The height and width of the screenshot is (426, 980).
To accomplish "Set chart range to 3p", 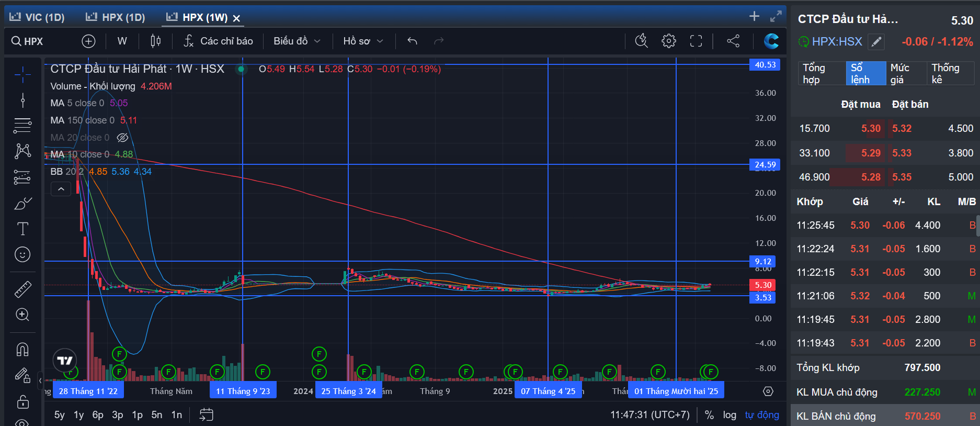I will tap(118, 415).
